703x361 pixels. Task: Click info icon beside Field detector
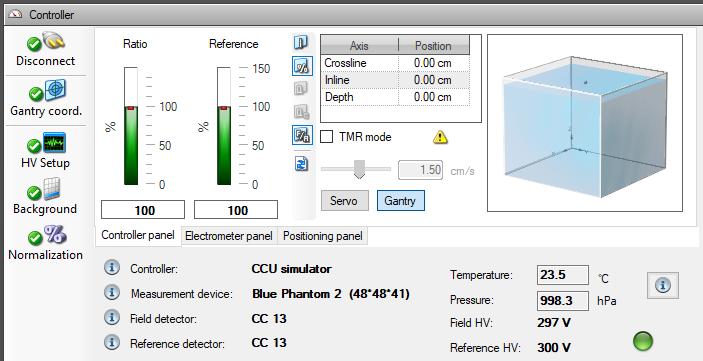tap(112, 318)
